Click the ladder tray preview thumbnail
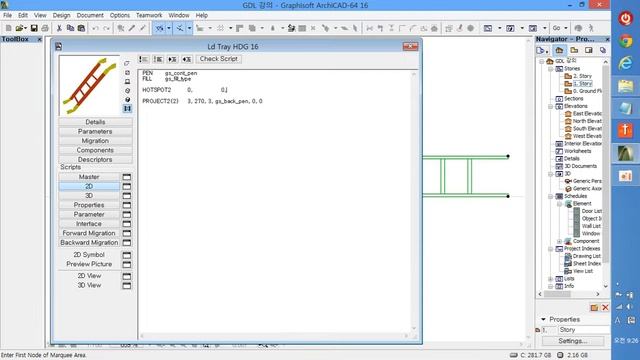This screenshot has height=360, width=640. point(89,86)
